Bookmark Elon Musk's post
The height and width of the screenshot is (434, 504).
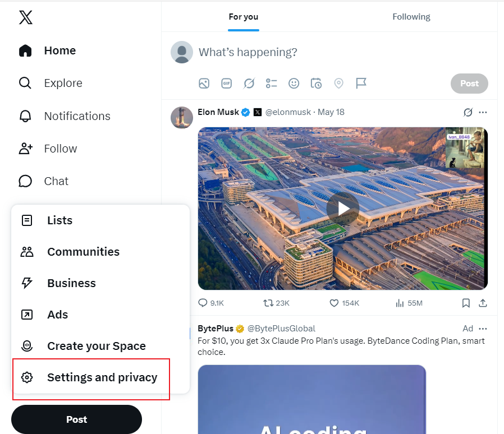pyautogui.click(x=466, y=303)
